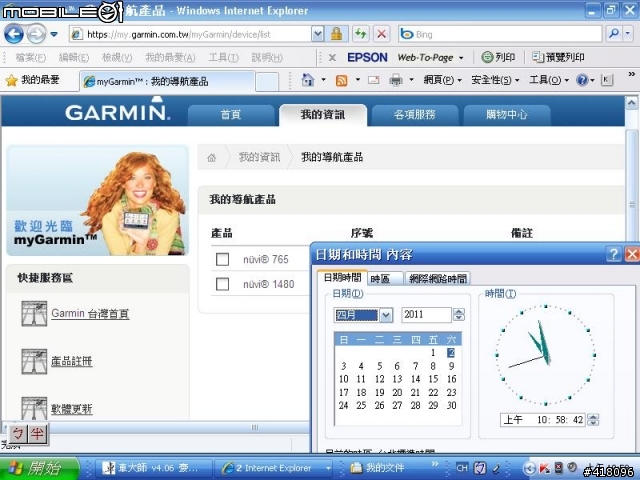Open the 檢視(V) menu
The width and height of the screenshot is (640, 480).
(117, 58)
